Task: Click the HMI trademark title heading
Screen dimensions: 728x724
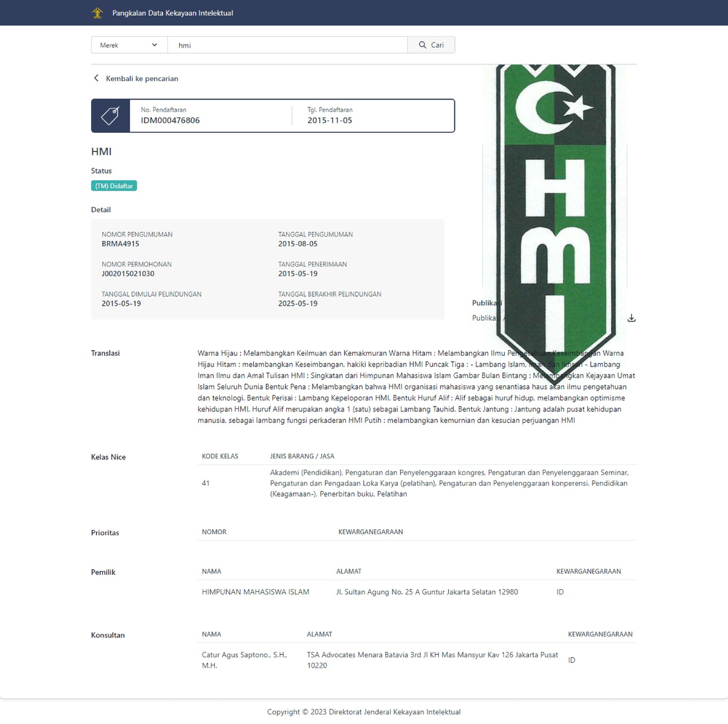Action: click(x=101, y=152)
